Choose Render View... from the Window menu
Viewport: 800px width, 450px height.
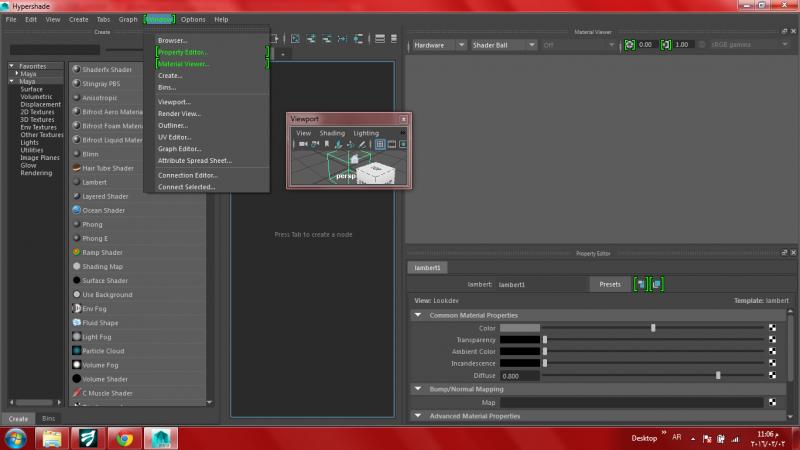coord(179,113)
